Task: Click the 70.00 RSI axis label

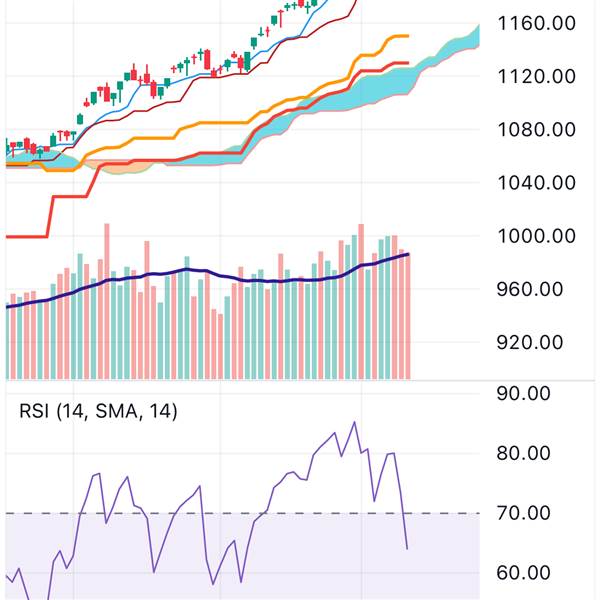Action: pos(524,513)
